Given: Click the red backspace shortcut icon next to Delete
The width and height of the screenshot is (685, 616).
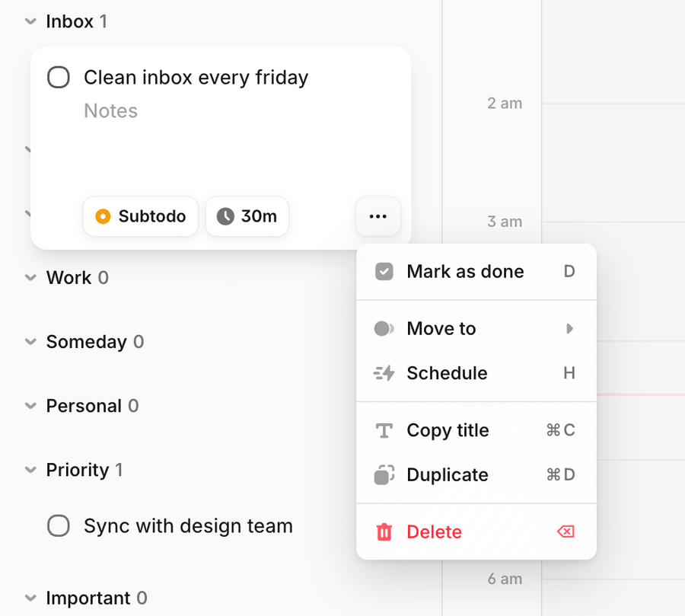Looking at the screenshot, I should [566, 531].
